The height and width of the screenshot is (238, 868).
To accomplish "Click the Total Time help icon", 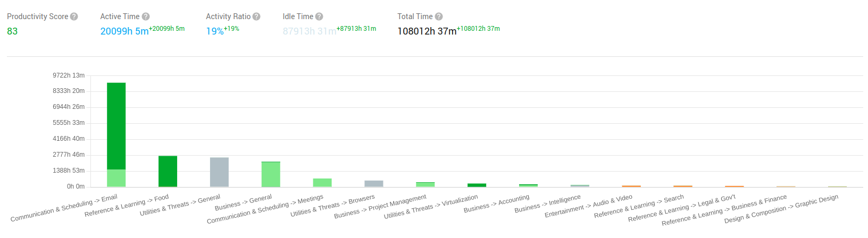I will pos(439,16).
